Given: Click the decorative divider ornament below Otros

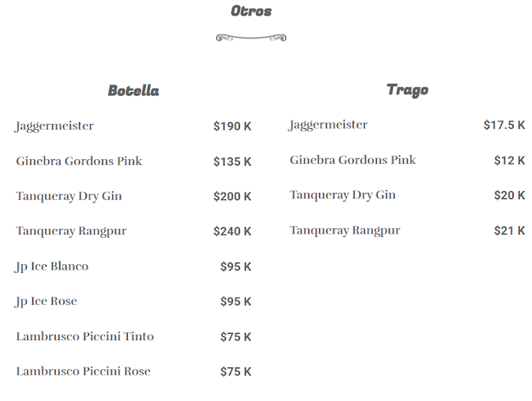Looking at the screenshot, I should 251,37.
